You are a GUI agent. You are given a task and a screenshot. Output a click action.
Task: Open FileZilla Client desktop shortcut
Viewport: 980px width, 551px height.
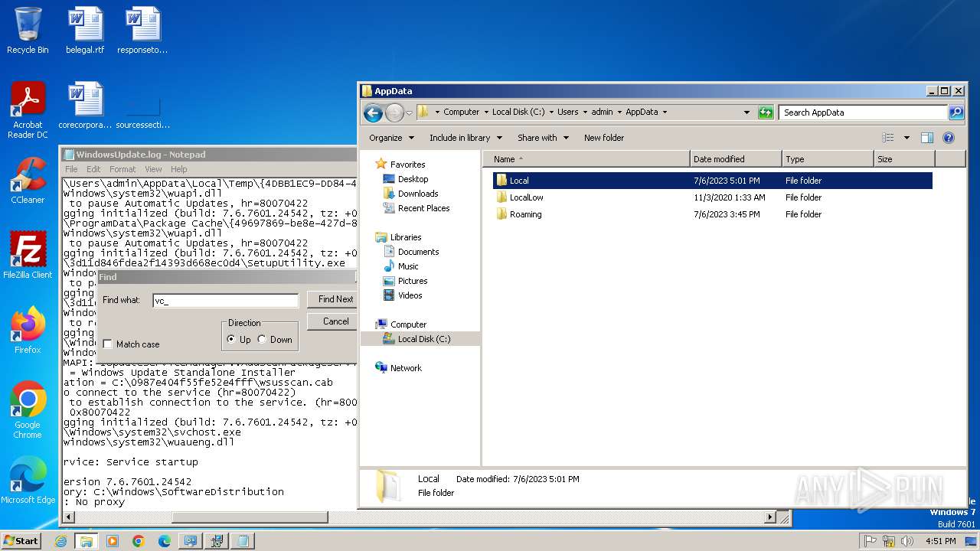pyautogui.click(x=28, y=256)
